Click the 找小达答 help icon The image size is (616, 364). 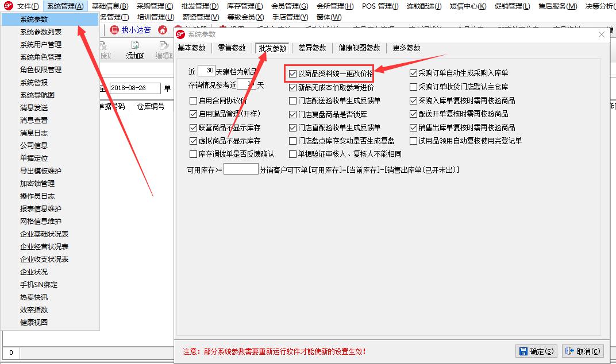coord(114,30)
